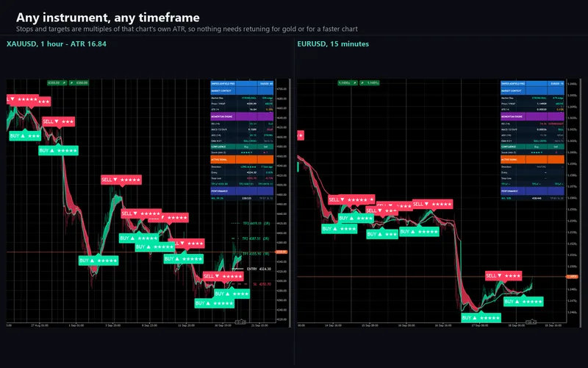
Task: Click the orange current price tag on XAUUSD axis
Action: (282, 252)
